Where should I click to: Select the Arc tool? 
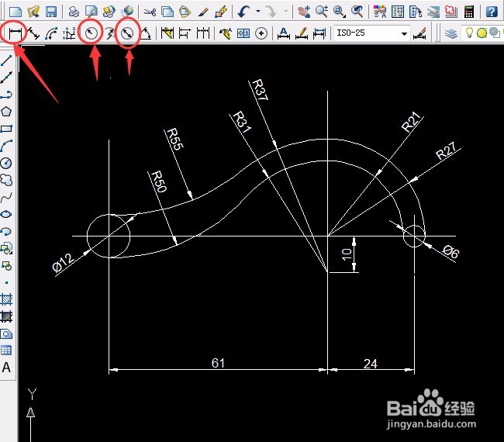[x=6, y=146]
